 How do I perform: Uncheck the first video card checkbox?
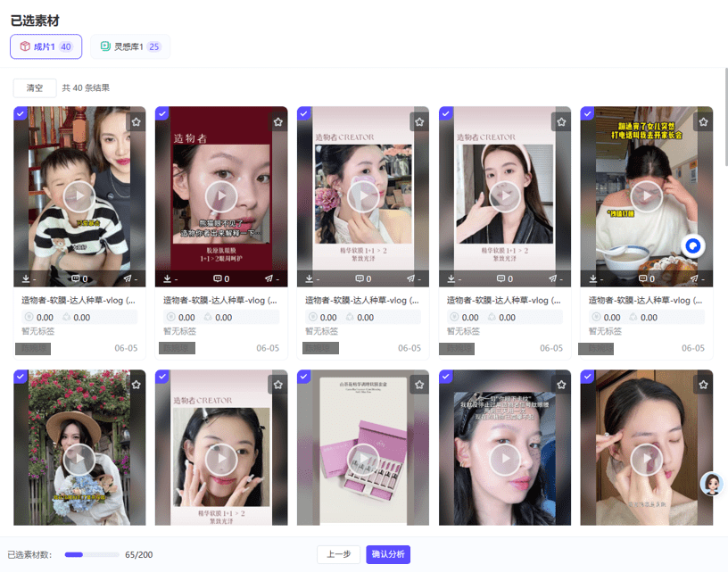click(21, 113)
